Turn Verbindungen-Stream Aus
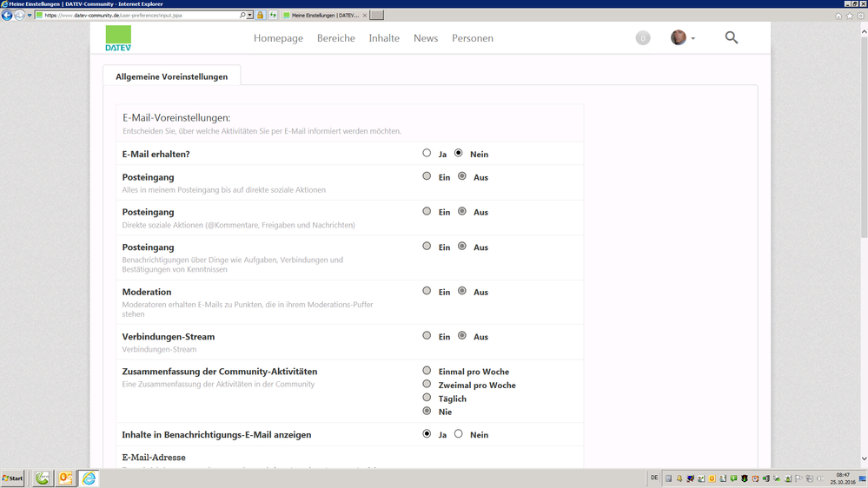Screen dimensions: 868x488 461,336
